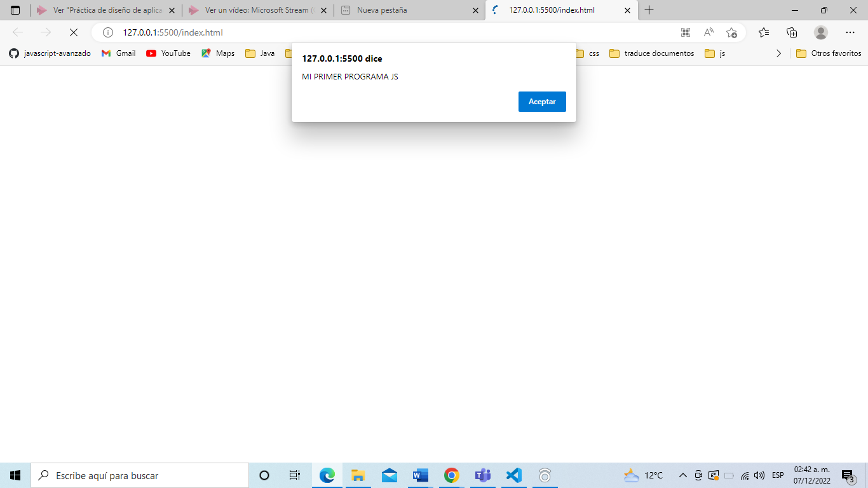Show hidden system tray icons
The image size is (868, 488).
[x=683, y=475]
